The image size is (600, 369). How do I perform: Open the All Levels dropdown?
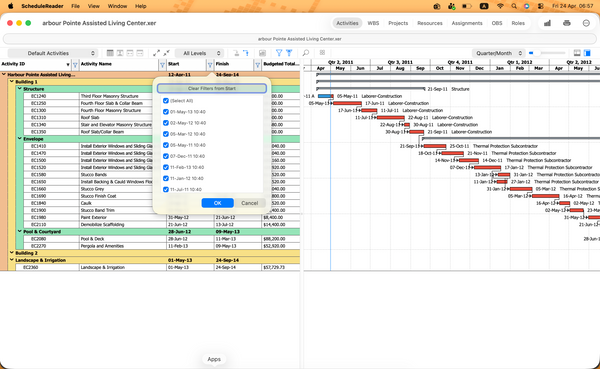click(199, 53)
